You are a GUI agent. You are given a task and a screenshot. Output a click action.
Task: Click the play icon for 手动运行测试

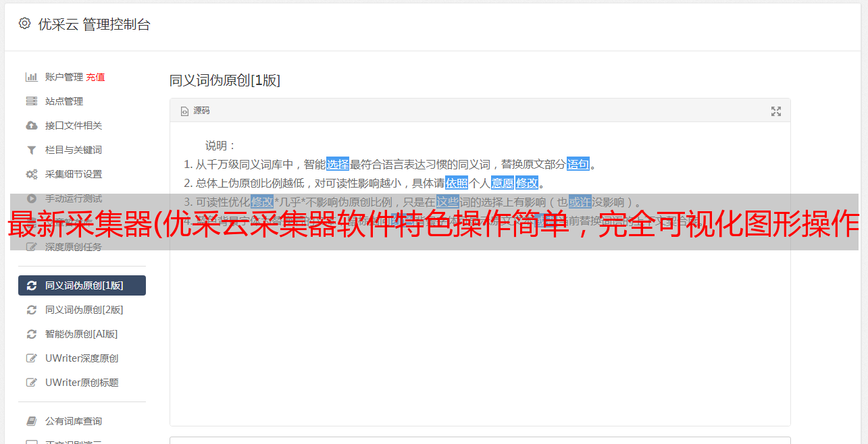click(31, 198)
